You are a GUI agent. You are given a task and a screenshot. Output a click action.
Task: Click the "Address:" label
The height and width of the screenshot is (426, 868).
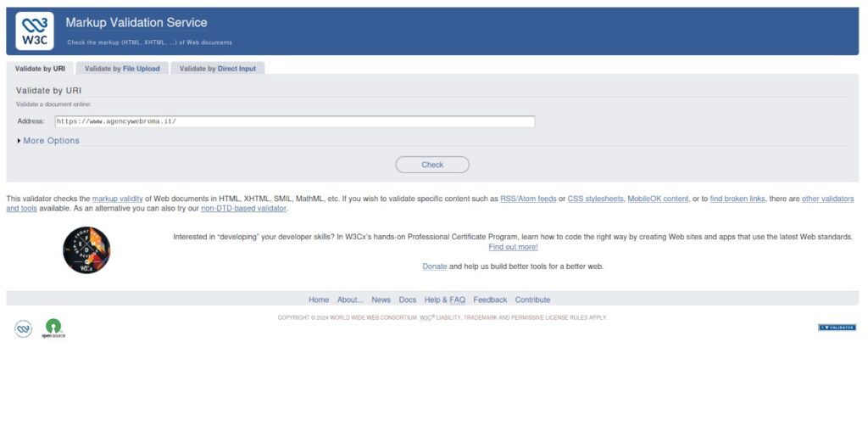click(x=31, y=121)
